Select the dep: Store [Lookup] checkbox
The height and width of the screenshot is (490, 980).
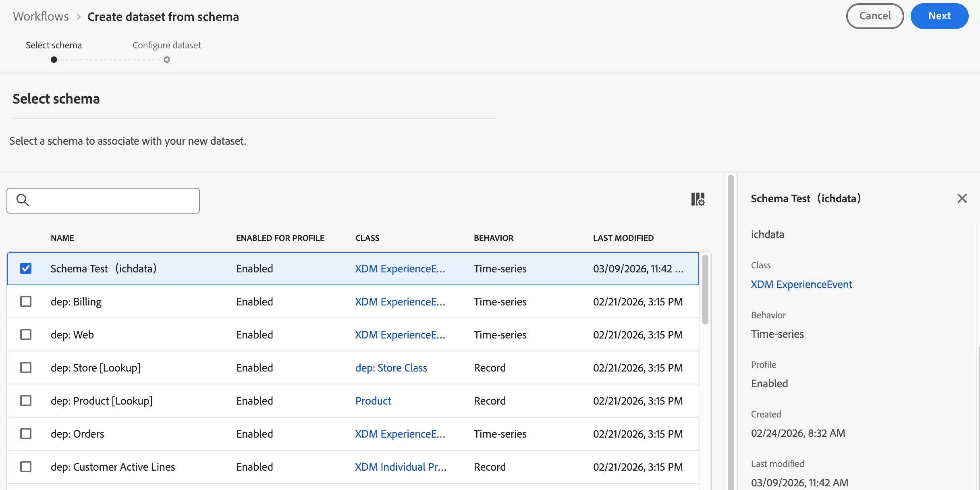(x=26, y=367)
